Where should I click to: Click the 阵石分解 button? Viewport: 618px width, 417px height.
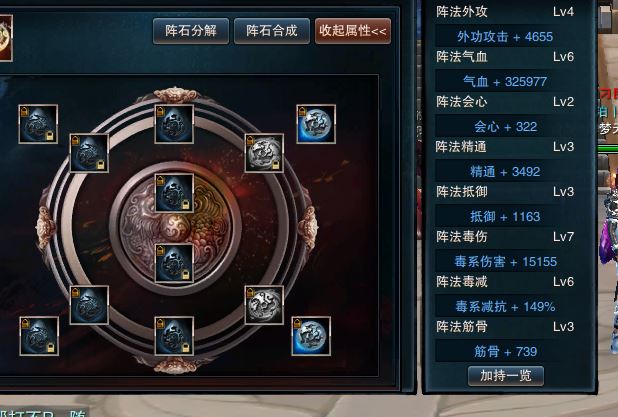click(191, 31)
